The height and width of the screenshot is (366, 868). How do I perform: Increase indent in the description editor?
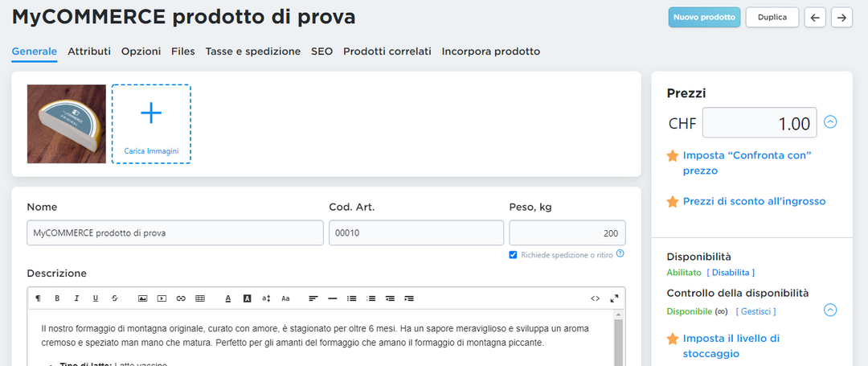click(x=409, y=298)
